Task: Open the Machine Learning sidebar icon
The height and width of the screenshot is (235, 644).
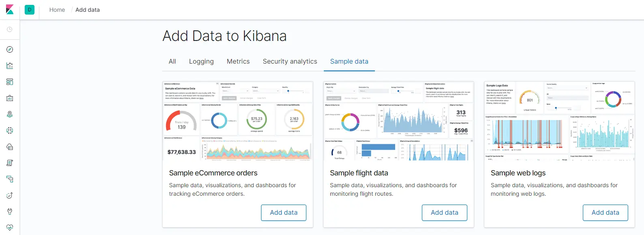Action: pyautogui.click(x=10, y=130)
